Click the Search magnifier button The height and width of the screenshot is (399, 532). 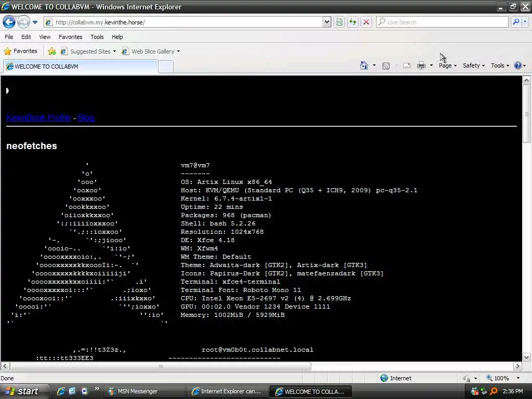516,22
